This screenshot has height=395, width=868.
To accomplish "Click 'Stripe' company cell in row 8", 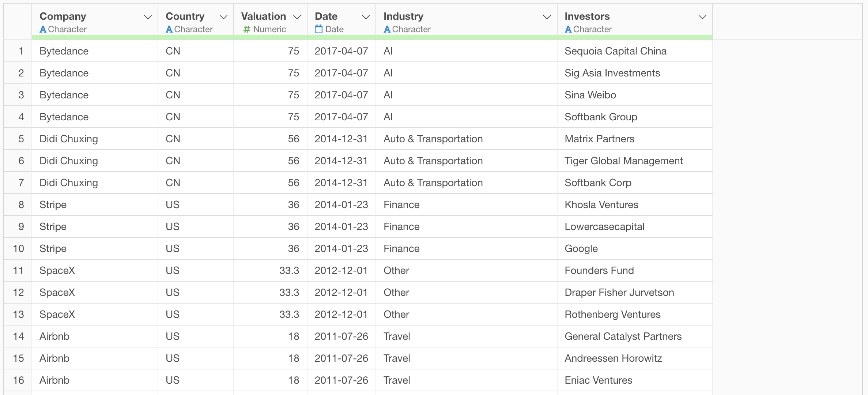I will tap(95, 205).
